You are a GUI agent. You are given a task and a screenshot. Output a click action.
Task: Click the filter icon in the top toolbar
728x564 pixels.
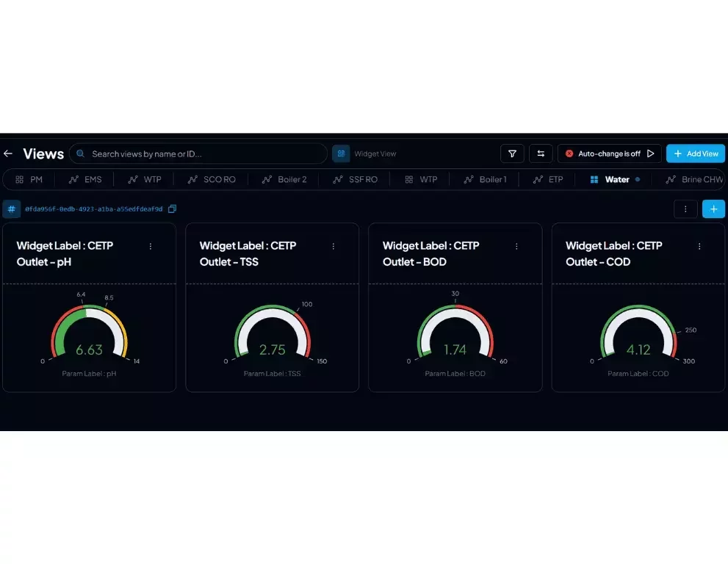pos(512,153)
